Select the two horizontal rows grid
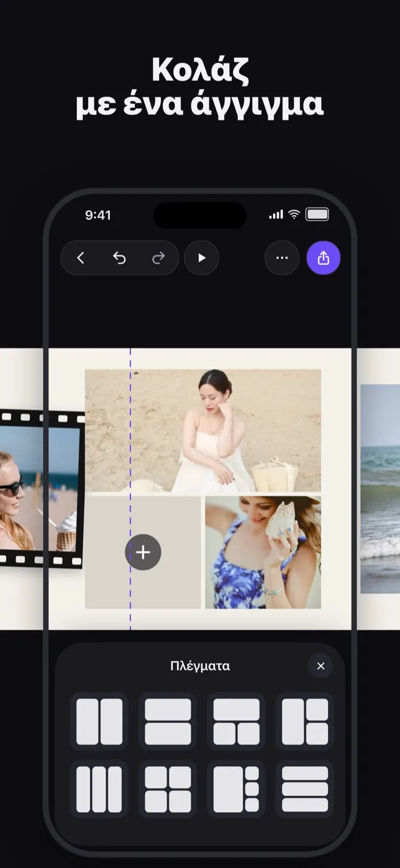Image resolution: width=400 pixels, height=868 pixels. point(168,722)
